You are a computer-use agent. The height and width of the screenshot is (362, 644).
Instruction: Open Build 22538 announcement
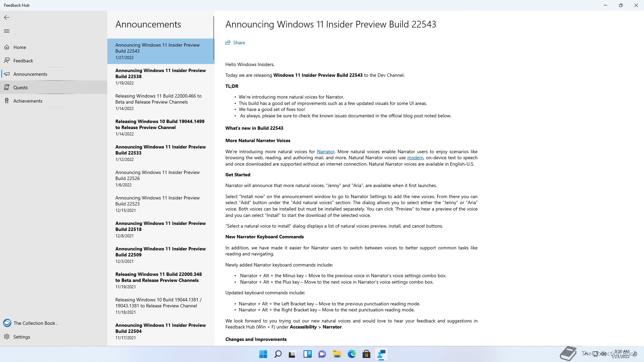[161, 77]
